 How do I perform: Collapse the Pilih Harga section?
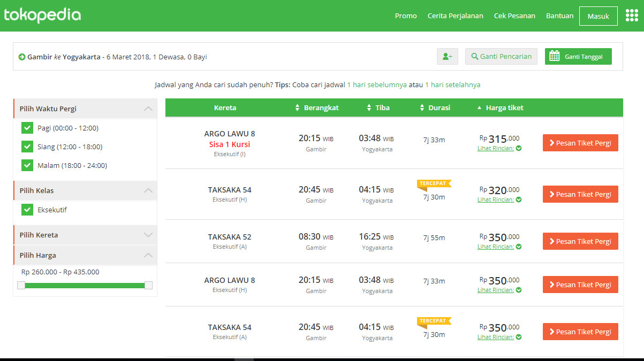(148, 255)
